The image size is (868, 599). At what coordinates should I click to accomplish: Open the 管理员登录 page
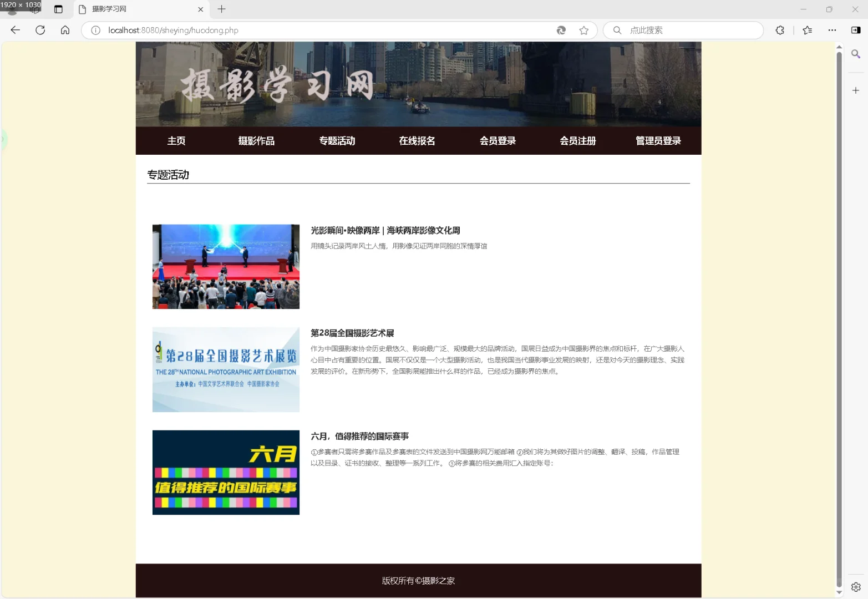pyautogui.click(x=658, y=141)
